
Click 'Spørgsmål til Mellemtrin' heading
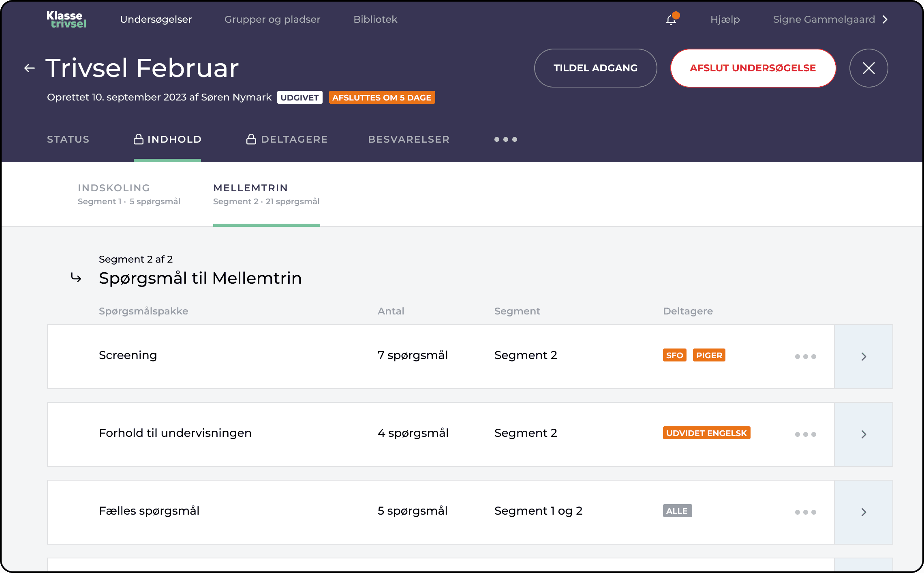pyautogui.click(x=200, y=278)
